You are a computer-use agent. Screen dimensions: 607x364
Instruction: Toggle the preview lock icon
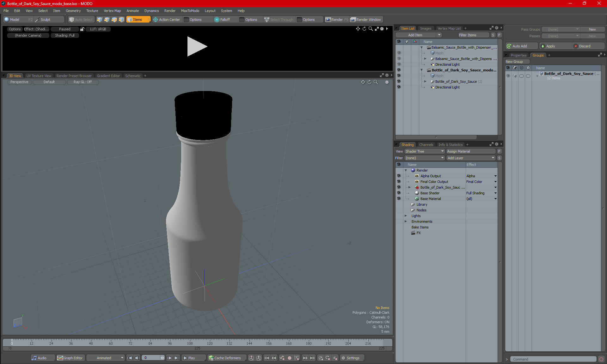pyautogui.click(x=82, y=29)
